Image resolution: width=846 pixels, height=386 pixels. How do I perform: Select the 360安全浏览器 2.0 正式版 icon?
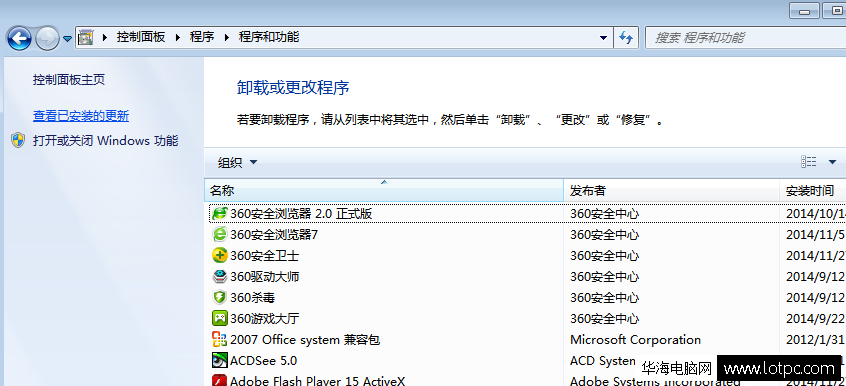(x=220, y=214)
